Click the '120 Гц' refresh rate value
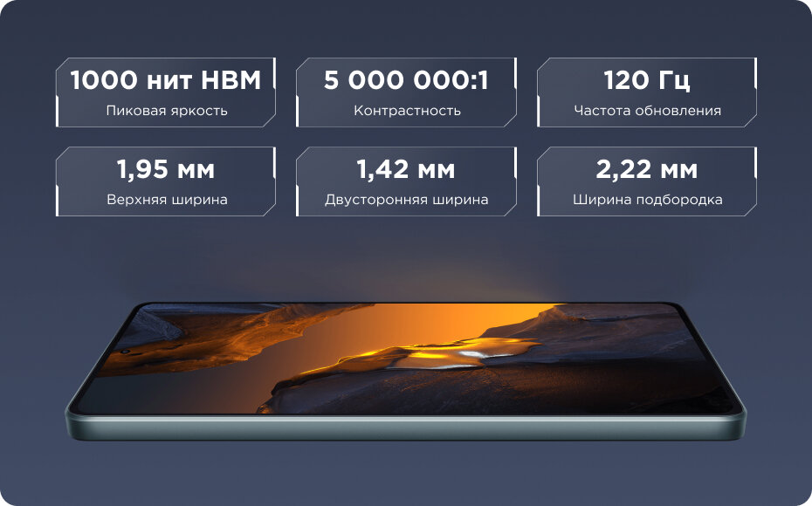The width and height of the screenshot is (812, 506). click(x=647, y=80)
